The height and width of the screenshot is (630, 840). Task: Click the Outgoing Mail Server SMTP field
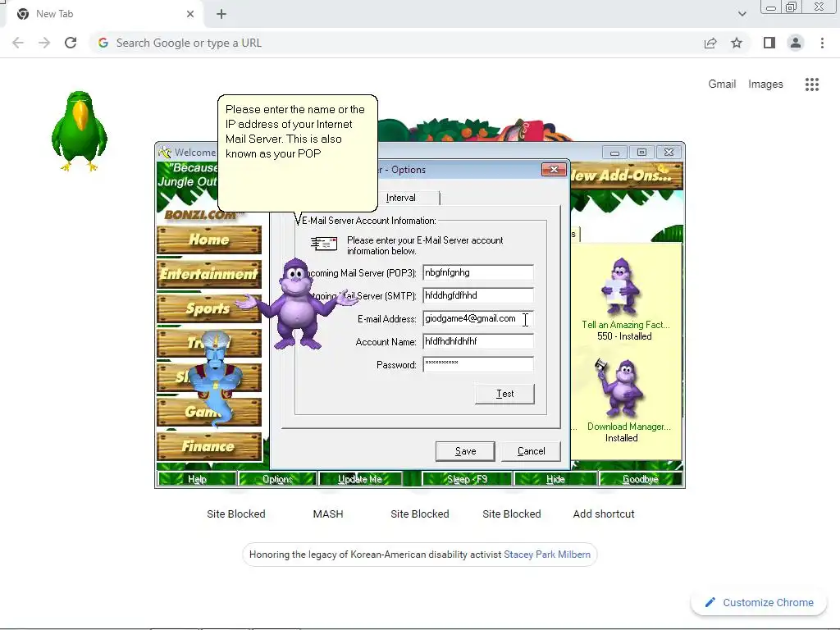[478, 295]
